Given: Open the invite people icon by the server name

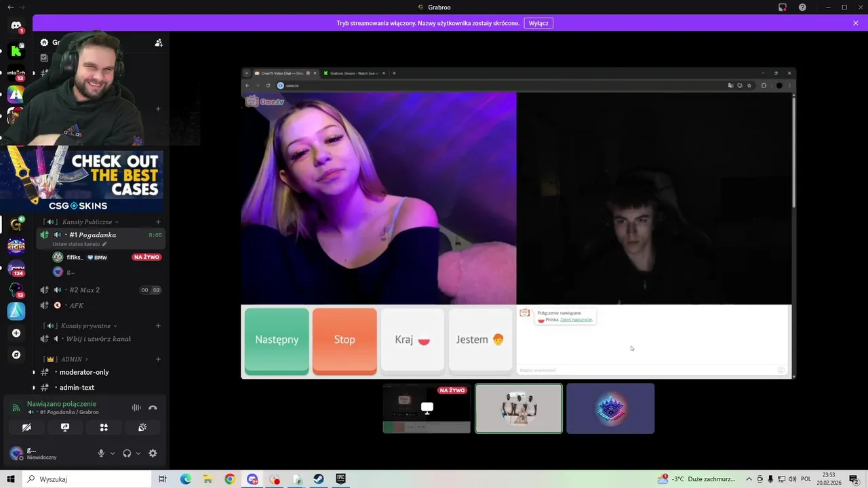Looking at the screenshot, I should (159, 43).
